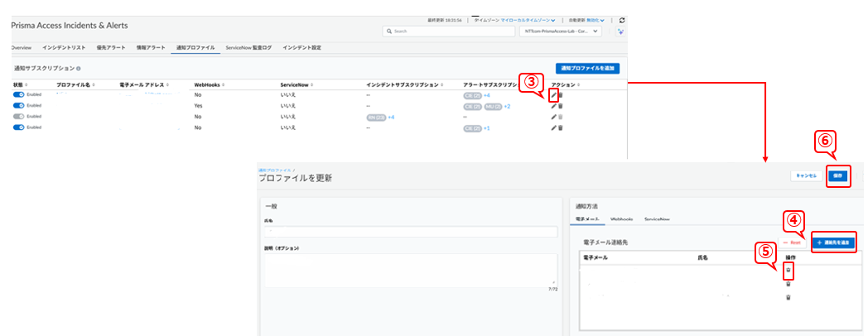The width and height of the screenshot is (868, 336).
Task: Click the 説明 (オプション) description text area
Action: [410, 271]
